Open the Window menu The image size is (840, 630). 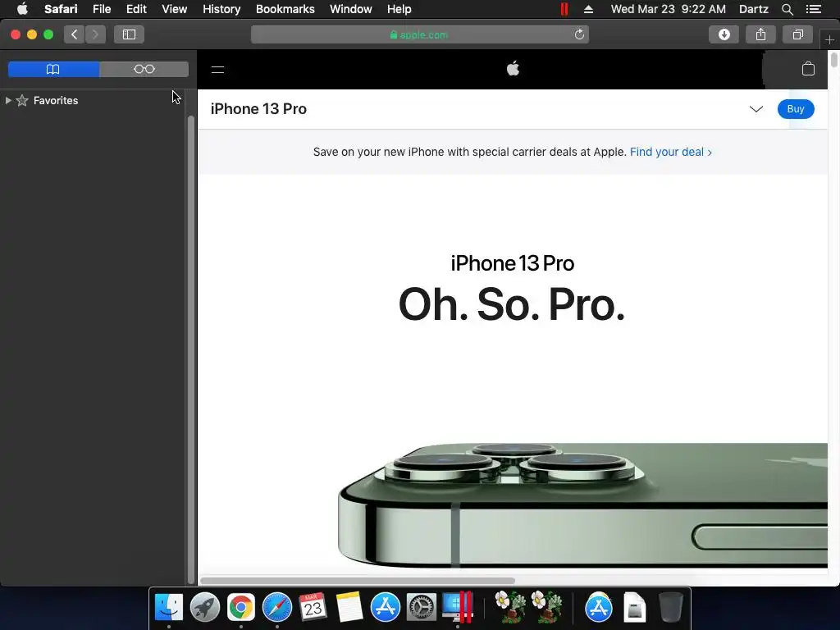click(350, 9)
